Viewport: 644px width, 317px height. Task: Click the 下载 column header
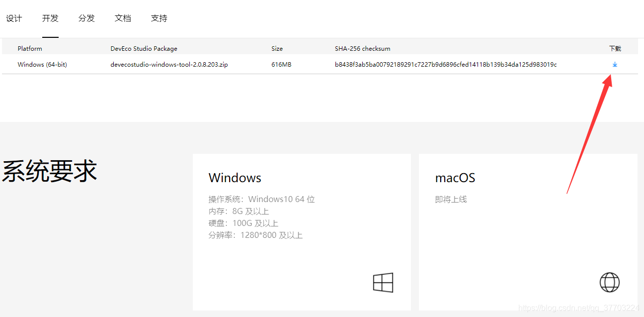pyautogui.click(x=615, y=49)
